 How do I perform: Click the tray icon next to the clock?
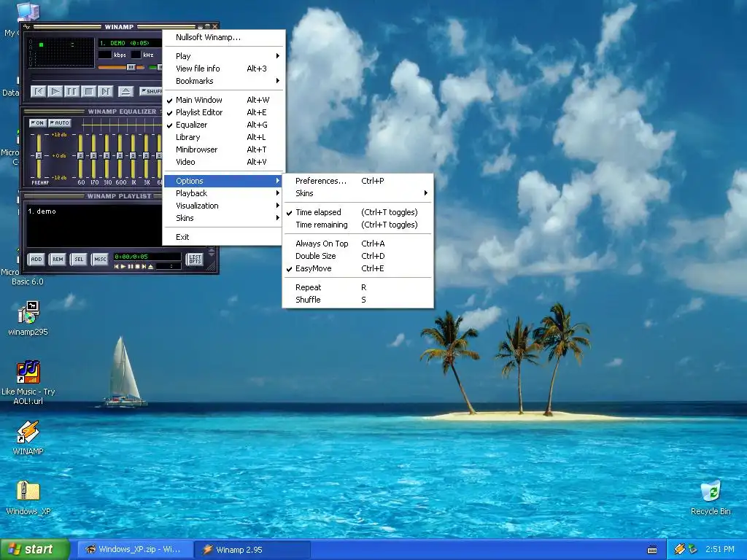click(x=692, y=549)
